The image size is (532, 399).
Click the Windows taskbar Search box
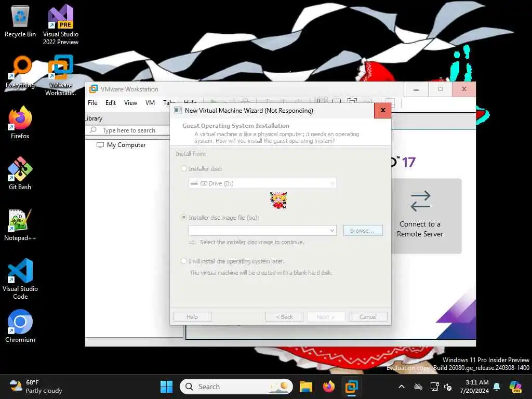tap(236, 387)
